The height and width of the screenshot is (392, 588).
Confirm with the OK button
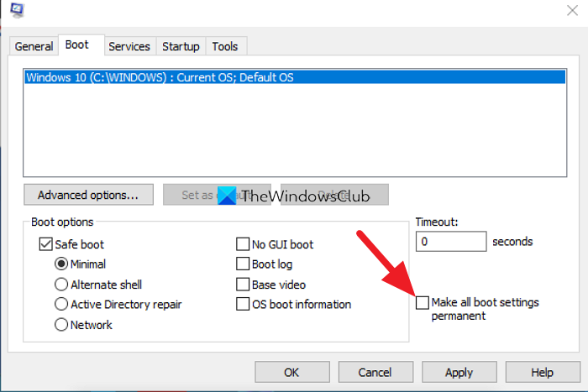point(292,372)
